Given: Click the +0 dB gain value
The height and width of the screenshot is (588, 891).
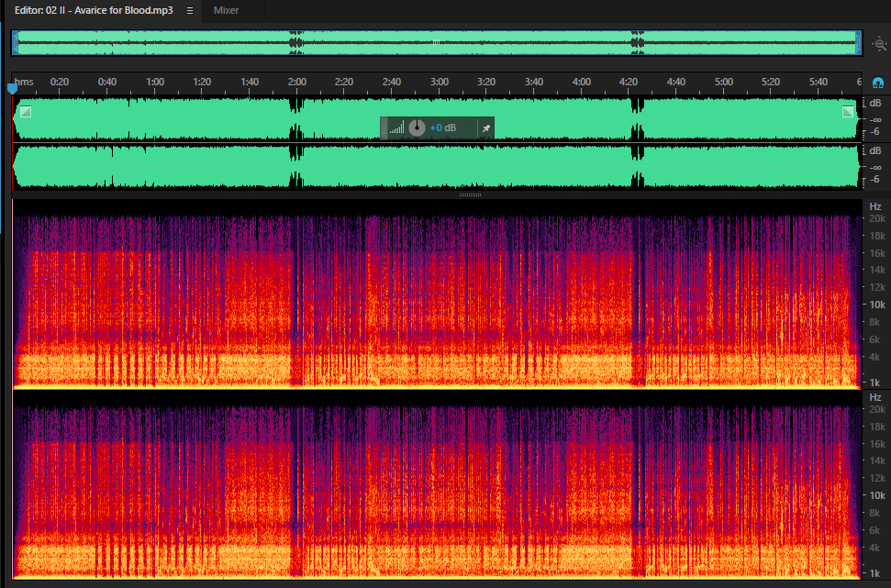Looking at the screenshot, I should tap(442, 128).
